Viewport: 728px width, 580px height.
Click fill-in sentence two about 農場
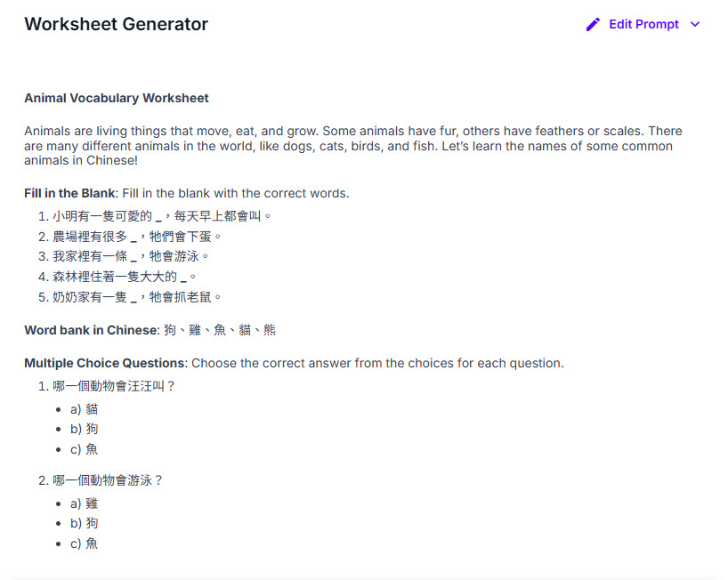(136, 237)
